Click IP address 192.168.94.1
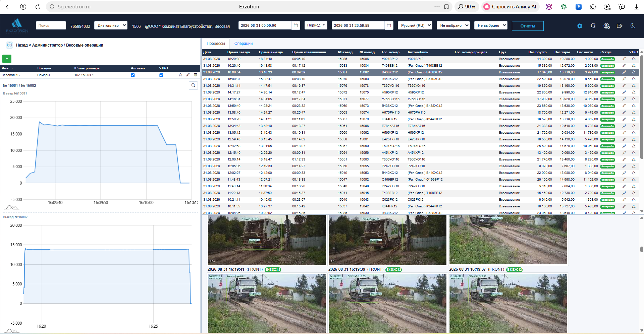Image resolution: width=644 pixels, height=334 pixels. coord(84,75)
